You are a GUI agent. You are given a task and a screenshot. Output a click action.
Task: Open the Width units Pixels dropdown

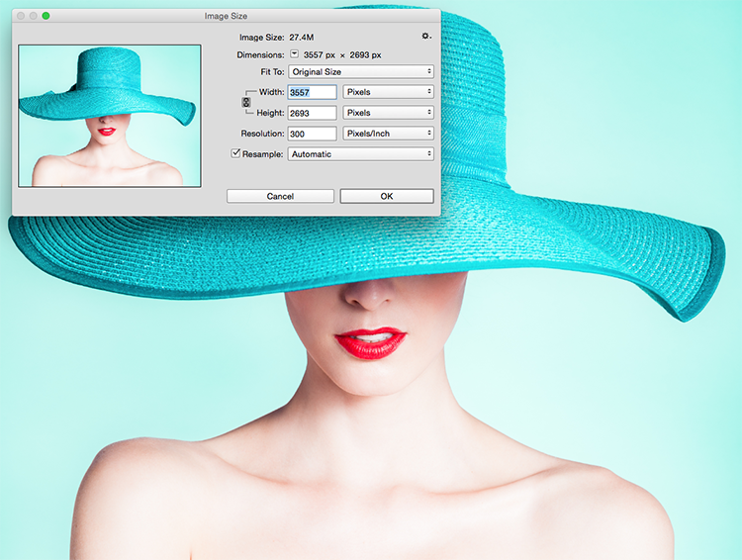389,92
